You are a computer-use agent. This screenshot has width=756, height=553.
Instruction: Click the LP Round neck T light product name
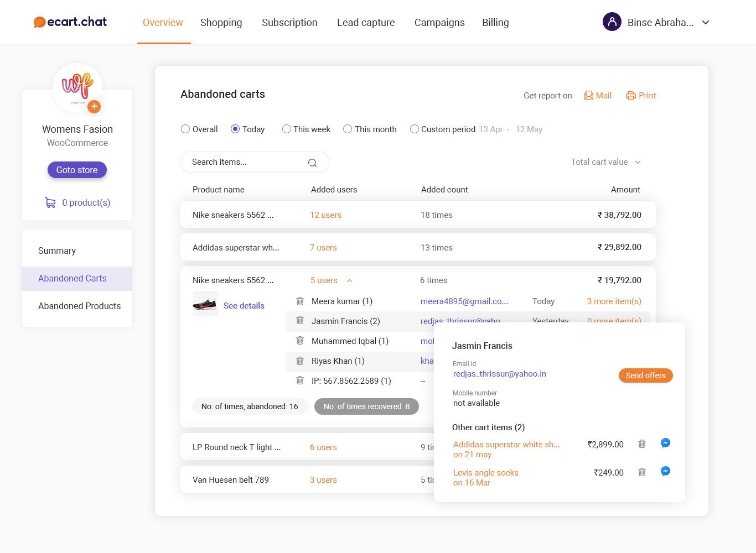tap(237, 447)
